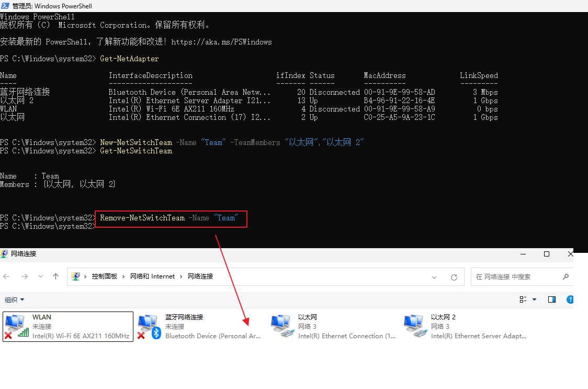The image size is (588, 389).
Task: Refresh the Network Connections view
Action: click(454, 277)
